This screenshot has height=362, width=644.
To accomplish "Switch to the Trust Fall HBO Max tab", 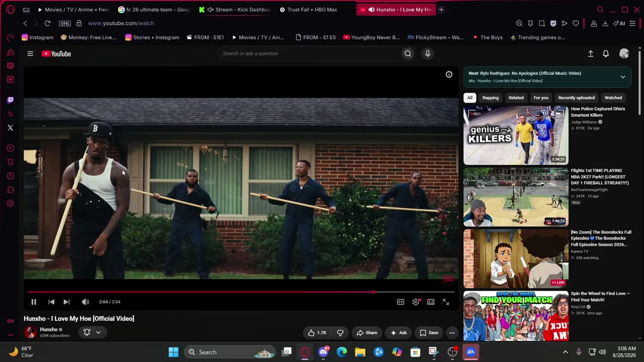I will coord(312,10).
